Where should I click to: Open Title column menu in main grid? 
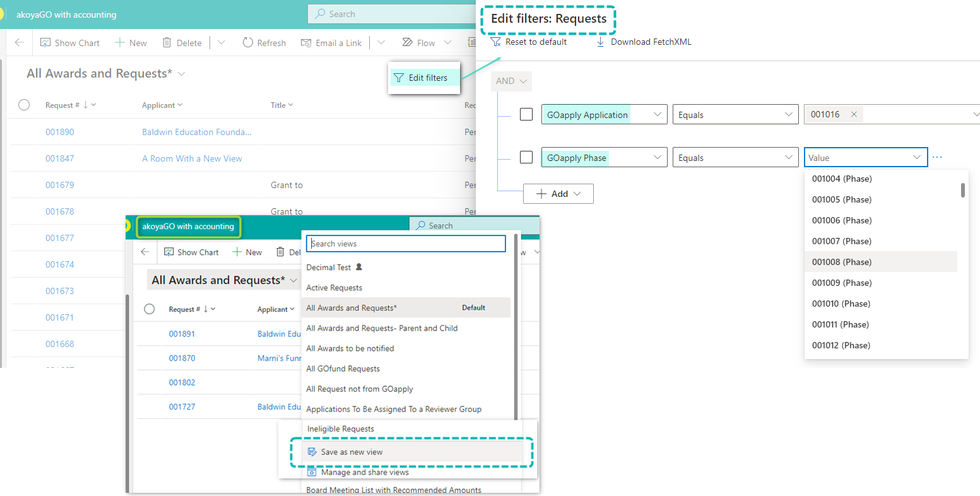tap(281, 105)
